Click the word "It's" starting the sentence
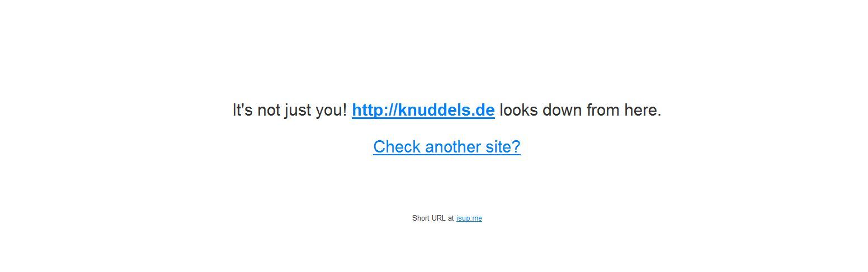Image resolution: width=868 pixels, height=272 pixels. [x=243, y=111]
